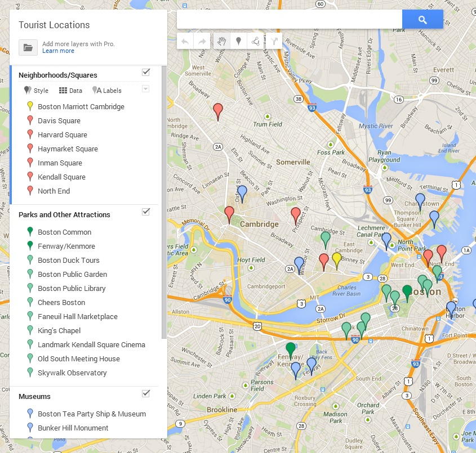Select King's Chapel in the list
The width and height of the screenshot is (476, 453).
tap(59, 330)
